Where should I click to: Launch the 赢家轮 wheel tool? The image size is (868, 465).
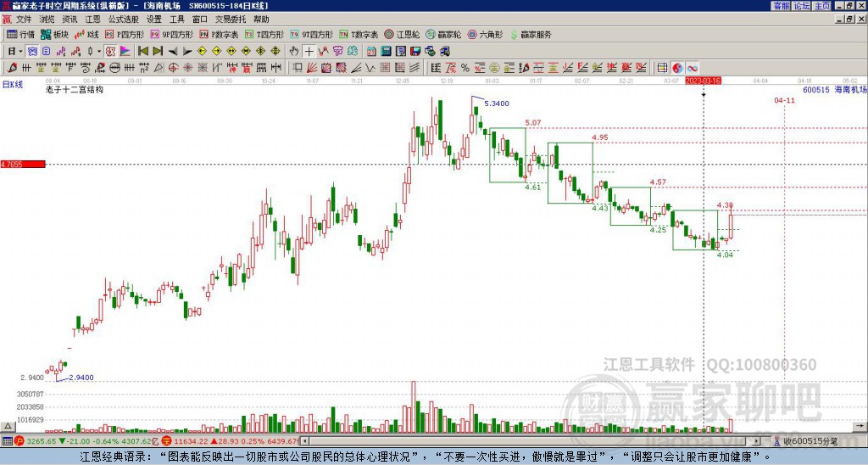click(443, 34)
